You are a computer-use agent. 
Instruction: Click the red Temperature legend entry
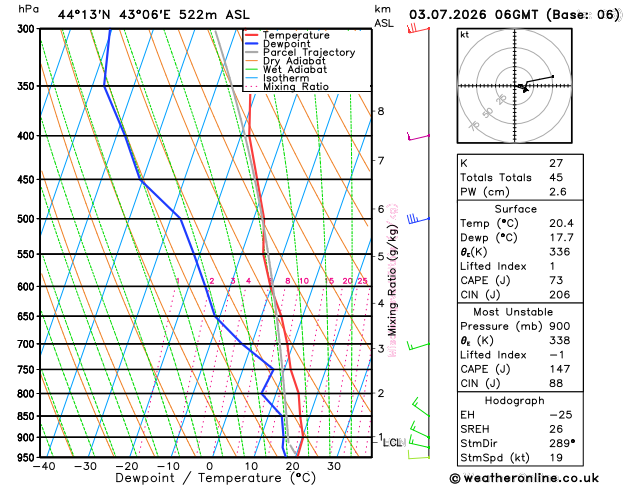[x=287, y=35]
